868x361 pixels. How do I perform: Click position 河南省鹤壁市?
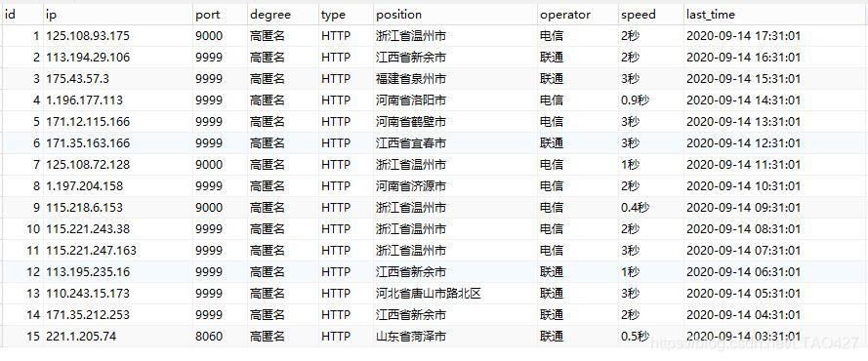[411, 122]
